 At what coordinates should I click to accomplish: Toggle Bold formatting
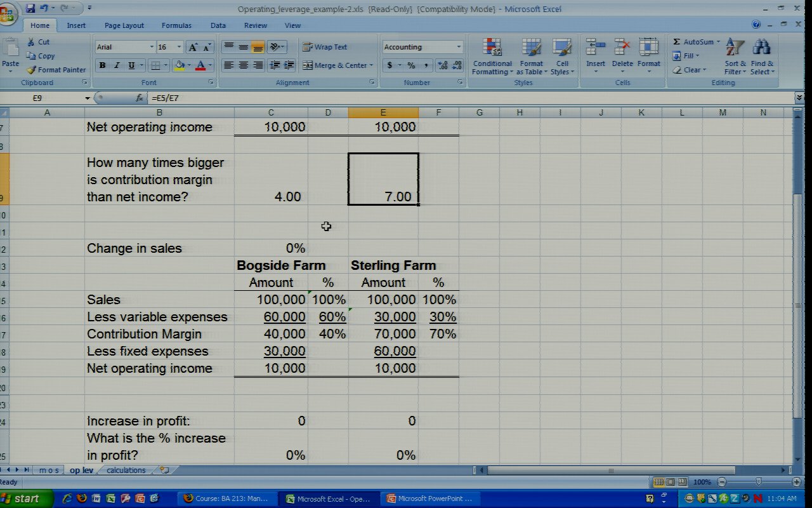click(x=102, y=65)
